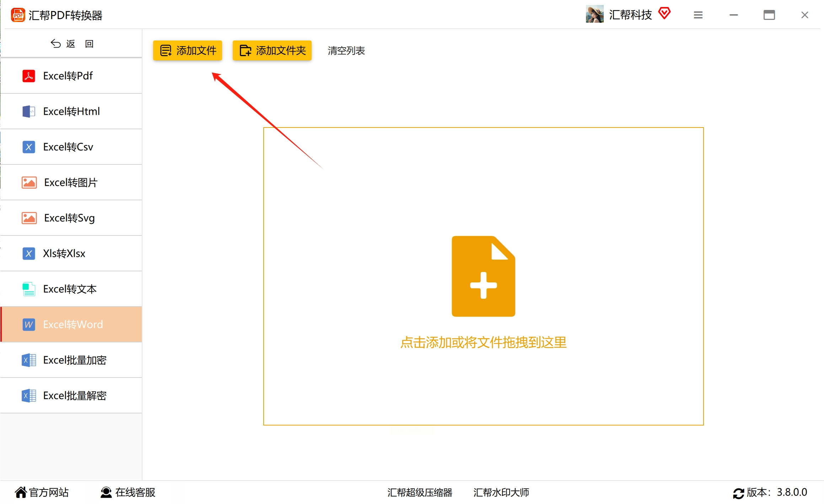Open the 官方网站 link
The height and width of the screenshot is (504, 824).
42,492
